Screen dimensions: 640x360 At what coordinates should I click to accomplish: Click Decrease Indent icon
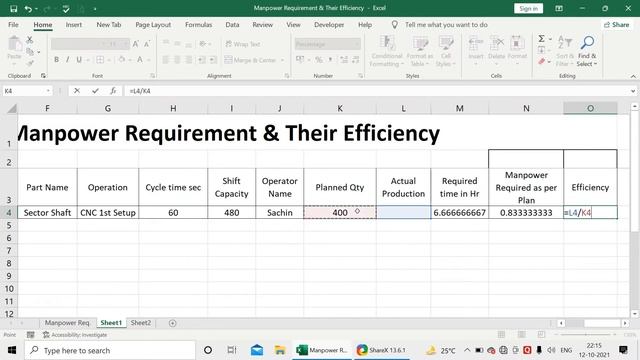pos(202,60)
